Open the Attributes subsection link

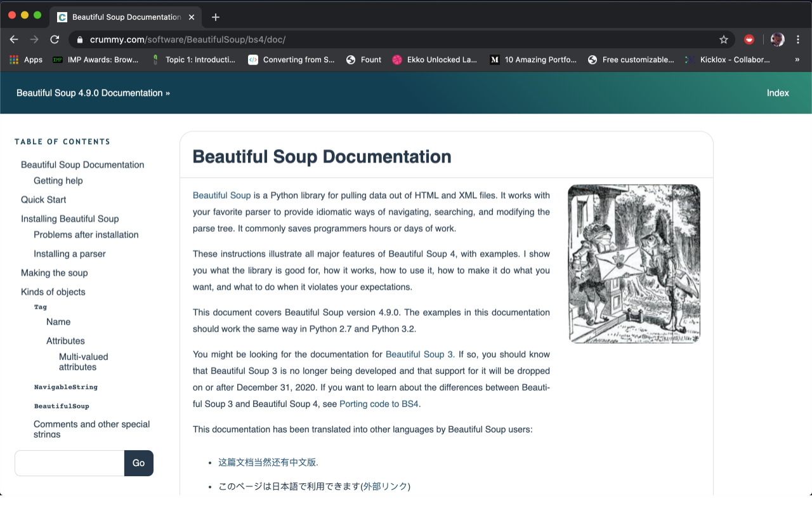[x=65, y=341]
